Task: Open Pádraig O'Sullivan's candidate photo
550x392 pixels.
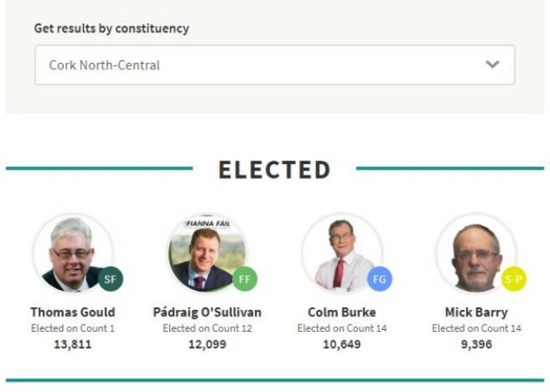Action: pyautogui.click(x=207, y=253)
